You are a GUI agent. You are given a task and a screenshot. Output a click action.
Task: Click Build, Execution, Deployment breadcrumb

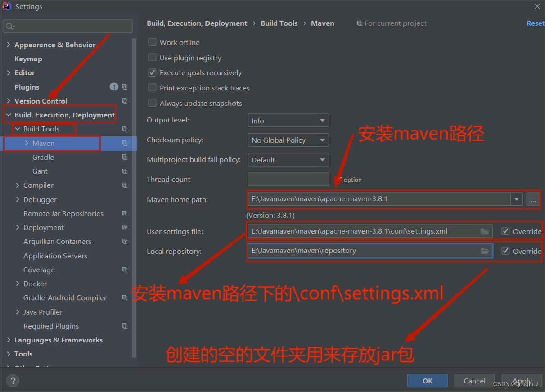197,23
